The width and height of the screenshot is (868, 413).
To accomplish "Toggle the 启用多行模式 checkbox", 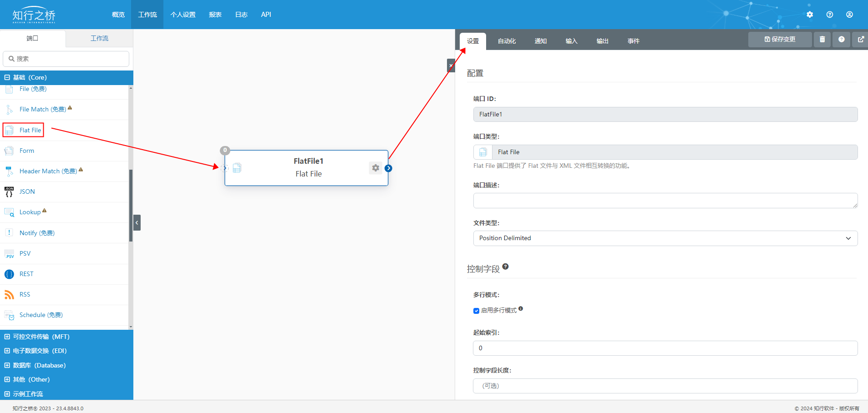I will tap(476, 311).
